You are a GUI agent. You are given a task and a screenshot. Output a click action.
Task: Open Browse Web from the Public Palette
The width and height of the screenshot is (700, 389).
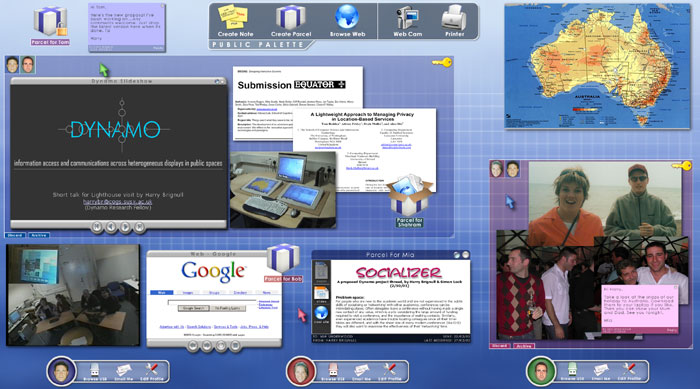pos(347,21)
